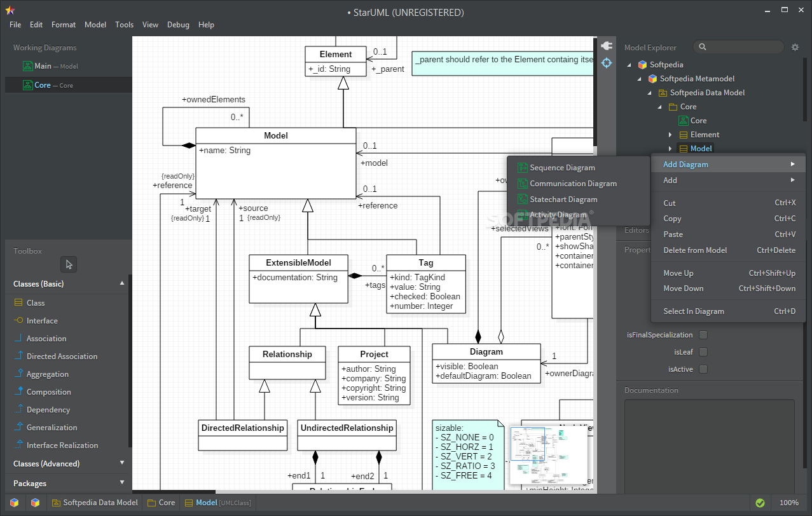This screenshot has width=812, height=516.
Task: Choose Add Diagram in context menu
Action: (x=729, y=165)
